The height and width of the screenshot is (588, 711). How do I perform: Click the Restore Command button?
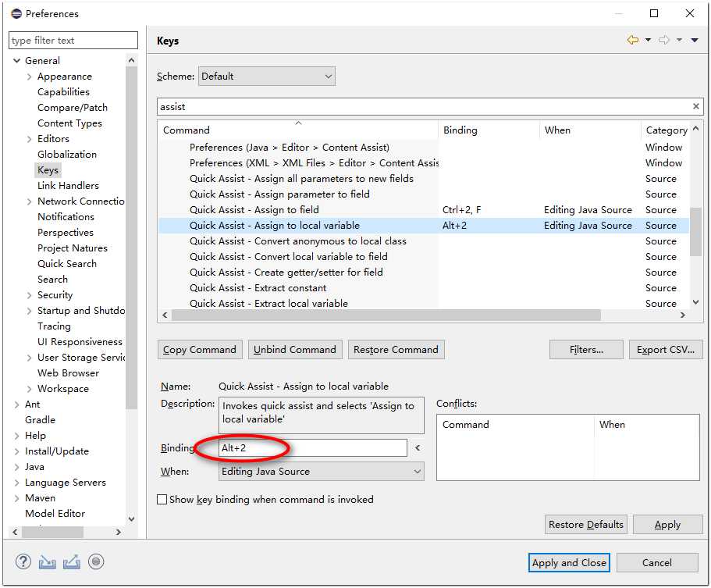(396, 350)
